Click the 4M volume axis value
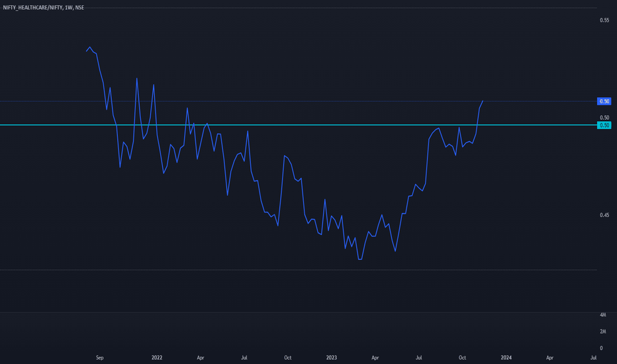The height and width of the screenshot is (364, 617). pyautogui.click(x=603, y=315)
